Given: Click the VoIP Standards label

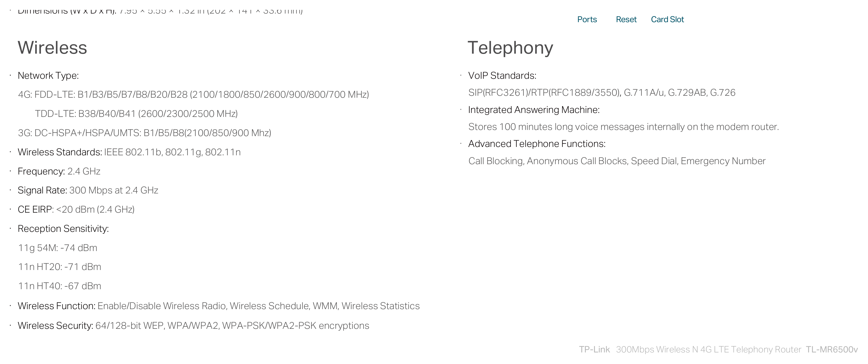Looking at the screenshot, I should pyautogui.click(x=502, y=75).
